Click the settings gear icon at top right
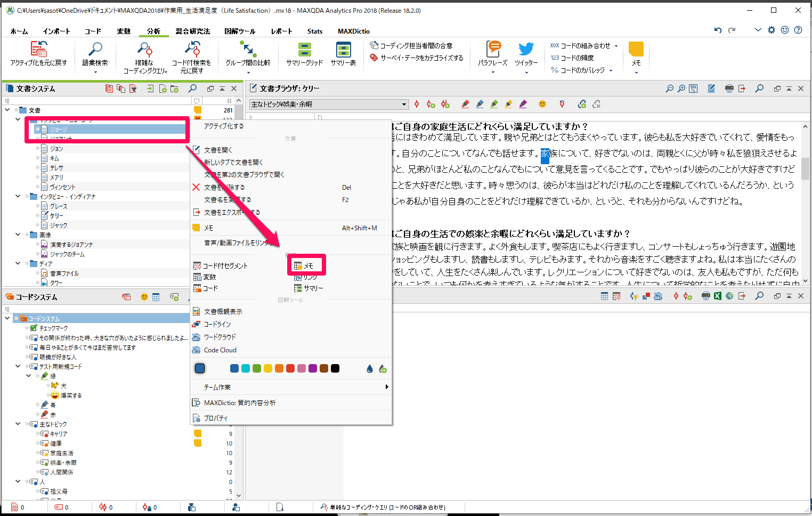 [x=772, y=30]
